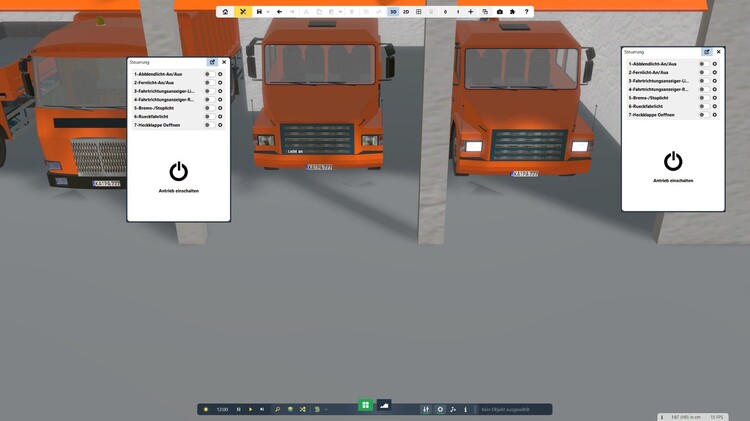Open gear settings for right panel 6-Rueckfahrlicht

tap(715, 107)
